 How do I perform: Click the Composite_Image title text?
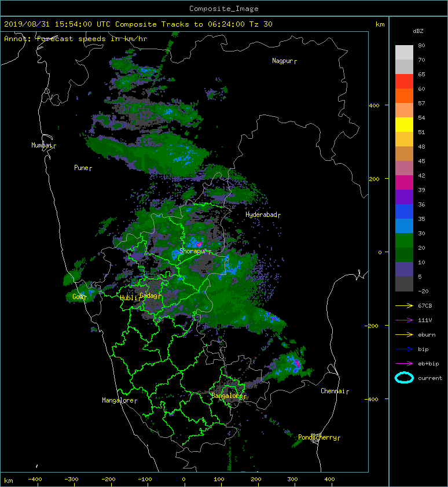224,9
